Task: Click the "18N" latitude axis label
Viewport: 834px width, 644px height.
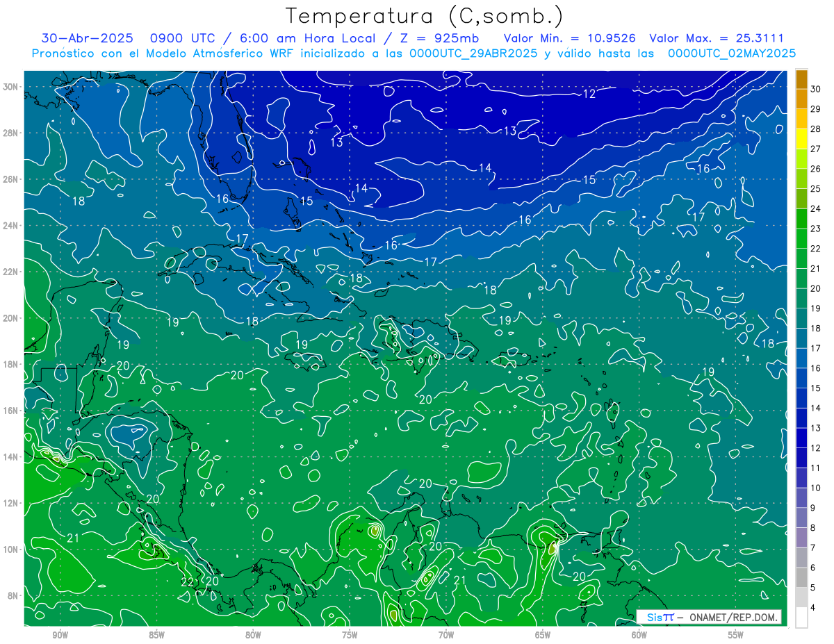Action: (x=11, y=364)
